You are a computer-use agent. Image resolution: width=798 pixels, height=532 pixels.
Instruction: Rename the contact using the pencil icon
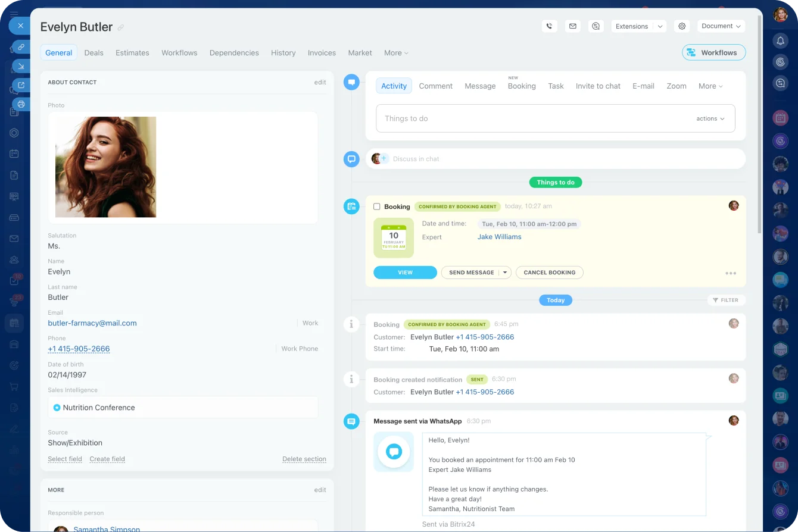pyautogui.click(x=121, y=27)
